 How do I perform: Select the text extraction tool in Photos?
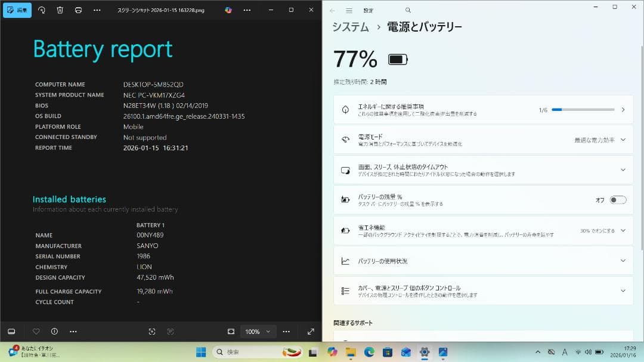point(171,331)
